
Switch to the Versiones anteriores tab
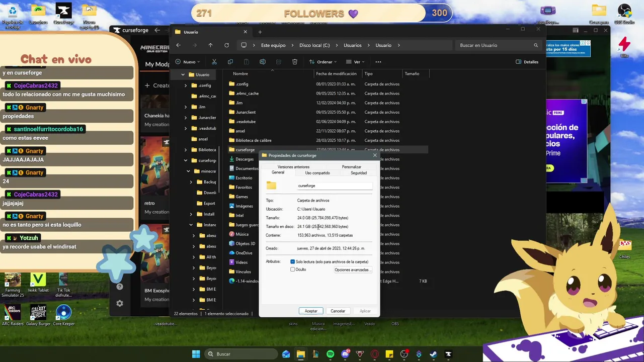pyautogui.click(x=293, y=167)
